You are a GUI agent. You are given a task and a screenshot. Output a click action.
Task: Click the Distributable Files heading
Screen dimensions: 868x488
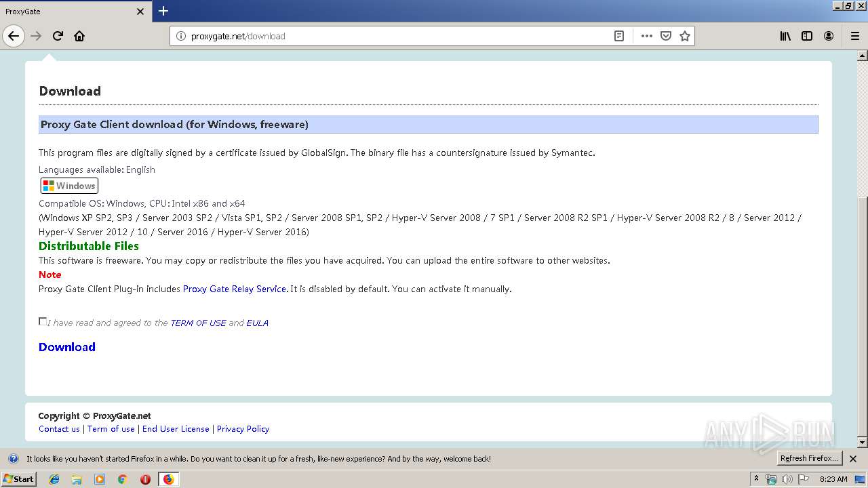click(89, 246)
